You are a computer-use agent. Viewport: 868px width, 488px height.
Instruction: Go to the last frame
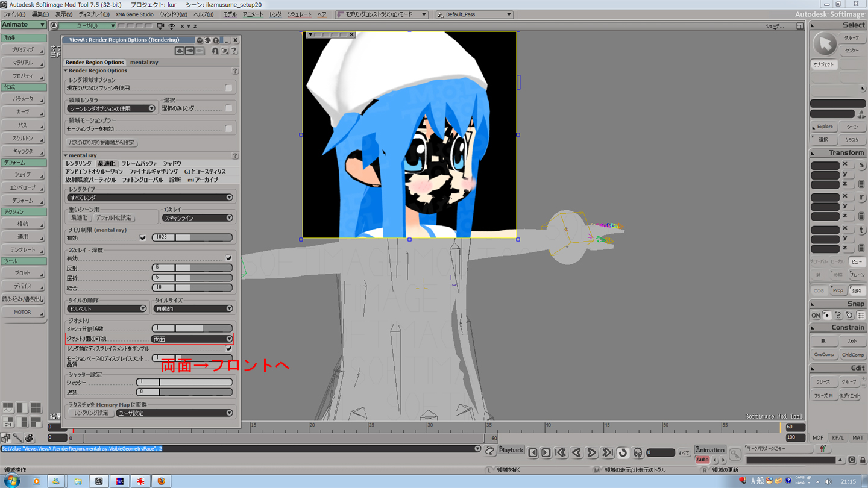pyautogui.click(x=608, y=452)
